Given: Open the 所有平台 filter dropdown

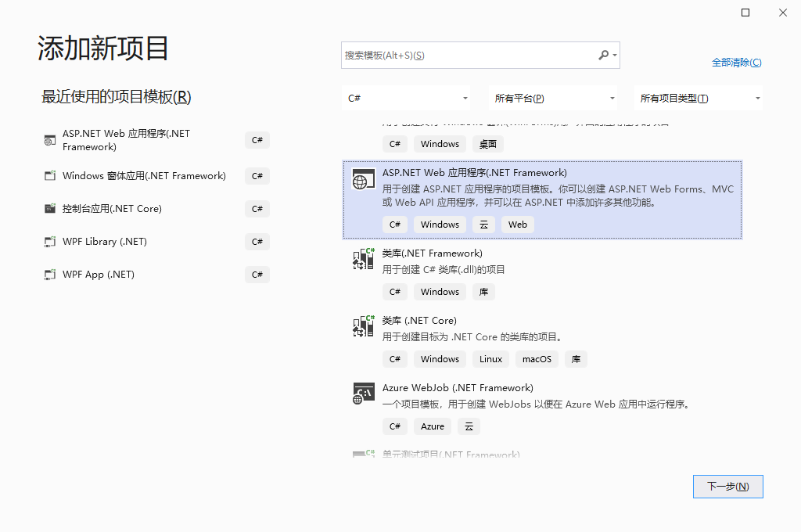Looking at the screenshot, I should coord(553,97).
